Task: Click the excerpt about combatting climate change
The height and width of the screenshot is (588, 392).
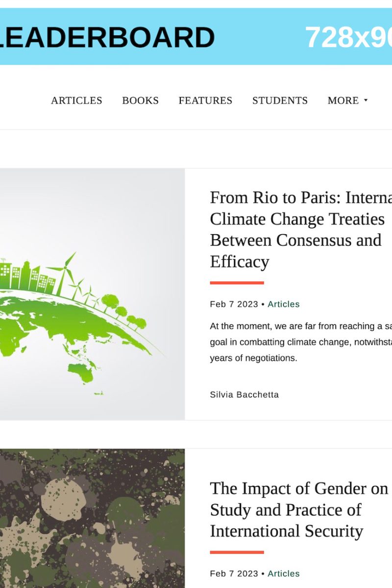Action: click(301, 342)
